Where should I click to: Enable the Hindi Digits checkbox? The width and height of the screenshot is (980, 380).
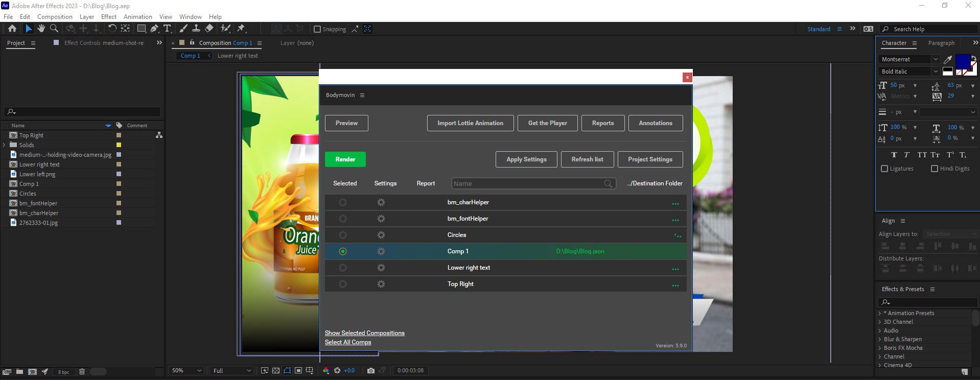pos(935,169)
